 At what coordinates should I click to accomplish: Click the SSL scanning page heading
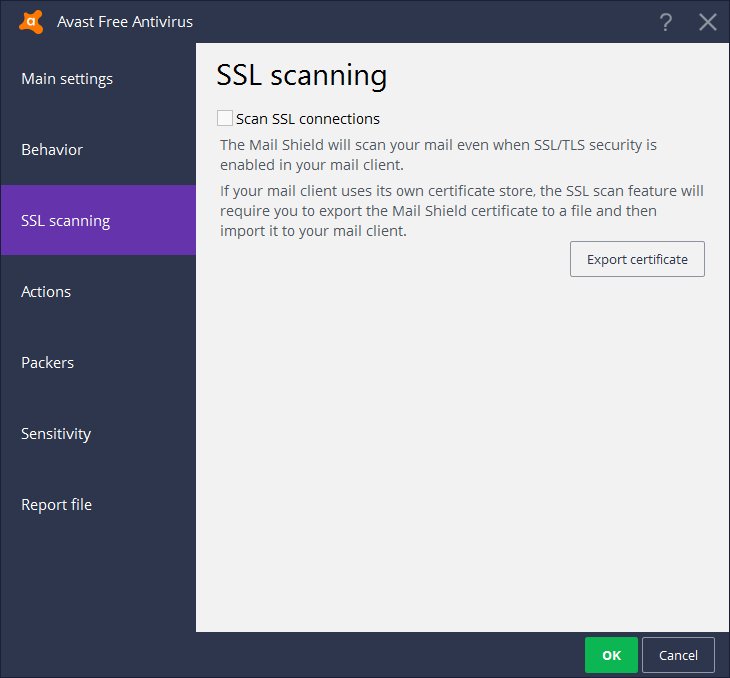[x=302, y=76]
